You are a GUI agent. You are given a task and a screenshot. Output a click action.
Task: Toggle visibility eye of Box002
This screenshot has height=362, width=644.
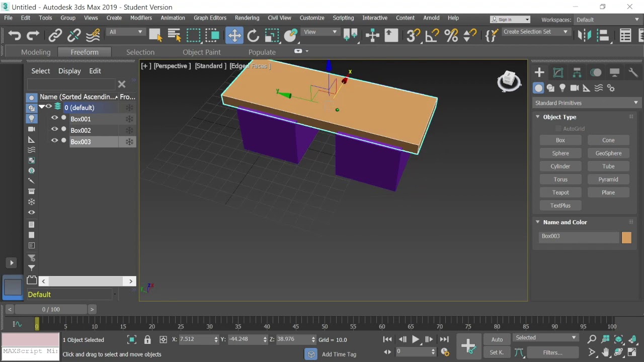coord(54,129)
